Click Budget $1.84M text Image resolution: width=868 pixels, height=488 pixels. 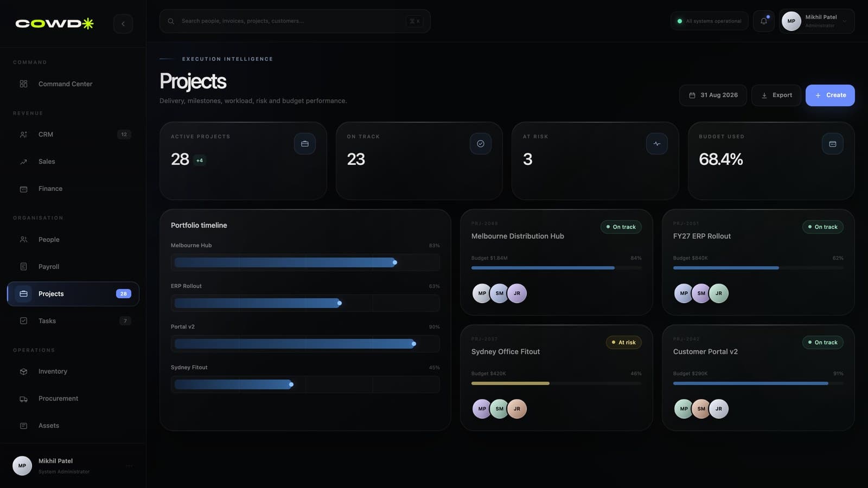[x=489, y=258]
